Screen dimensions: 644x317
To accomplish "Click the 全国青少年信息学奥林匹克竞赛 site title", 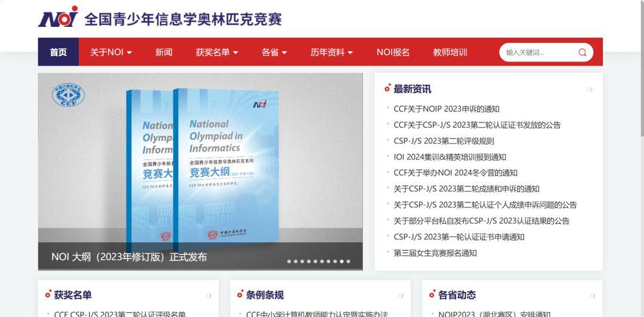I will pyautogui.click(x=183, y=19).
